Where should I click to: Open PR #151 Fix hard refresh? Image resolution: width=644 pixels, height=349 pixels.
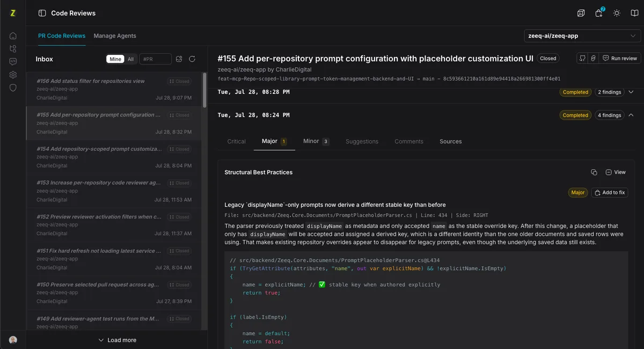pos(114,259)
